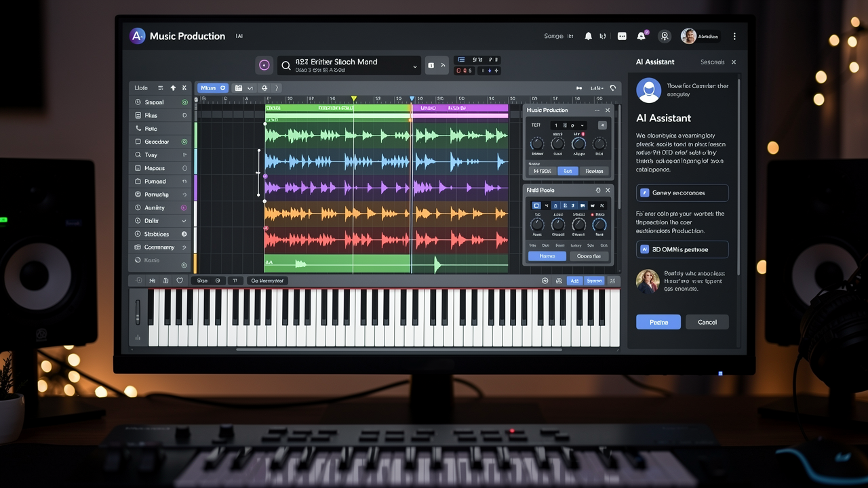Toggle the green indicator on the Gocodoor row
The image size is (868, 488).
click(184, 142)
